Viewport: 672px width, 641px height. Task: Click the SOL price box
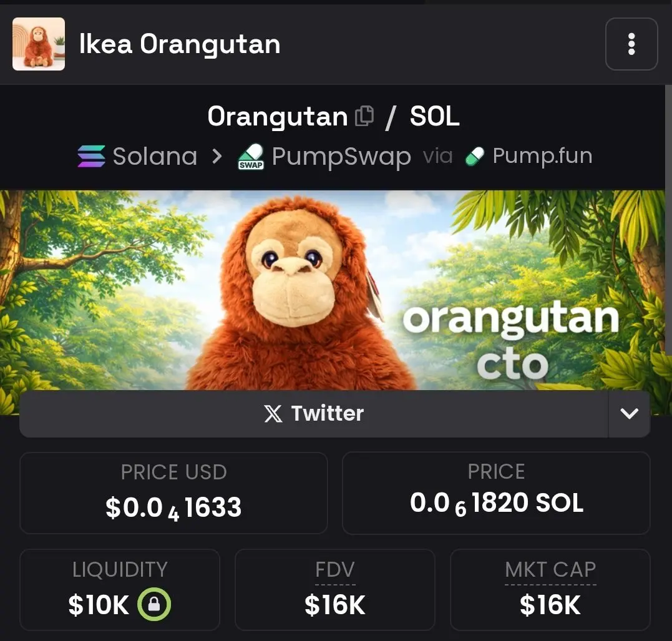(496, 493)
